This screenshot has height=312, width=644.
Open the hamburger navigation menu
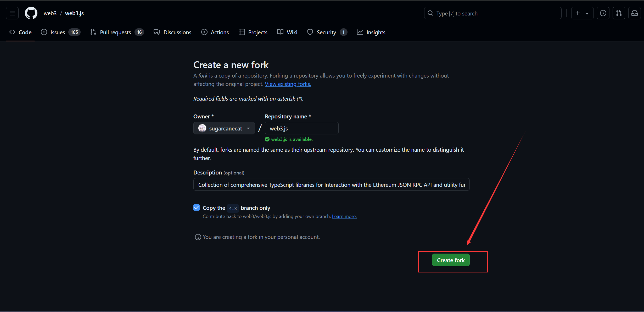(12, 13)
